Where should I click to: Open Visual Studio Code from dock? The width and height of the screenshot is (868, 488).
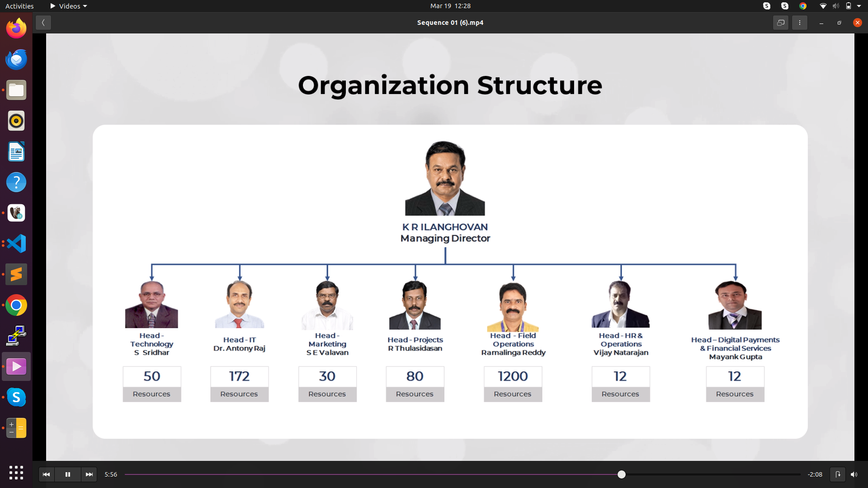pyautogui.click(x=16, y=244)
